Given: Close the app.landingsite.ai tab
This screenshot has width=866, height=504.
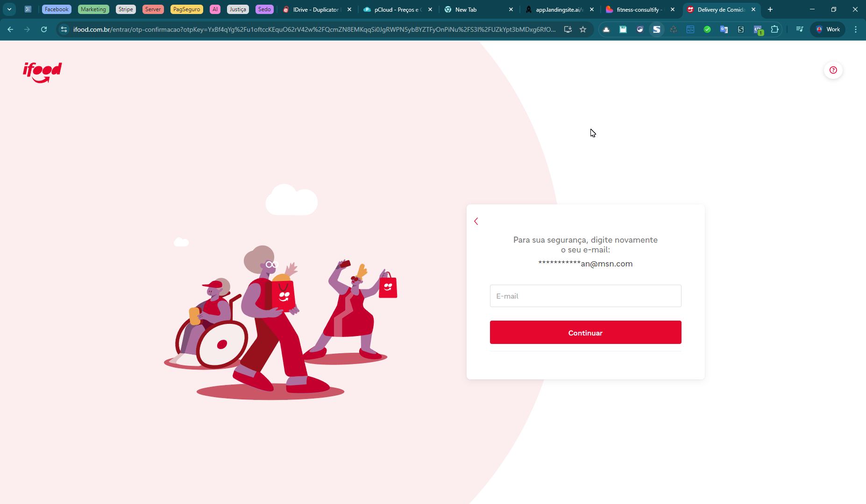Looking at the screenshot, I should pos(592,9).
